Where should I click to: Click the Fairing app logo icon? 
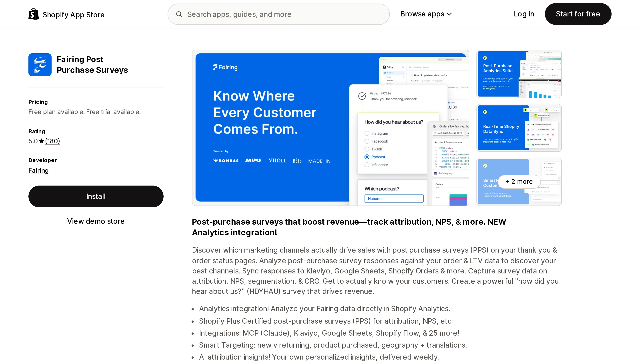(40, 65)
